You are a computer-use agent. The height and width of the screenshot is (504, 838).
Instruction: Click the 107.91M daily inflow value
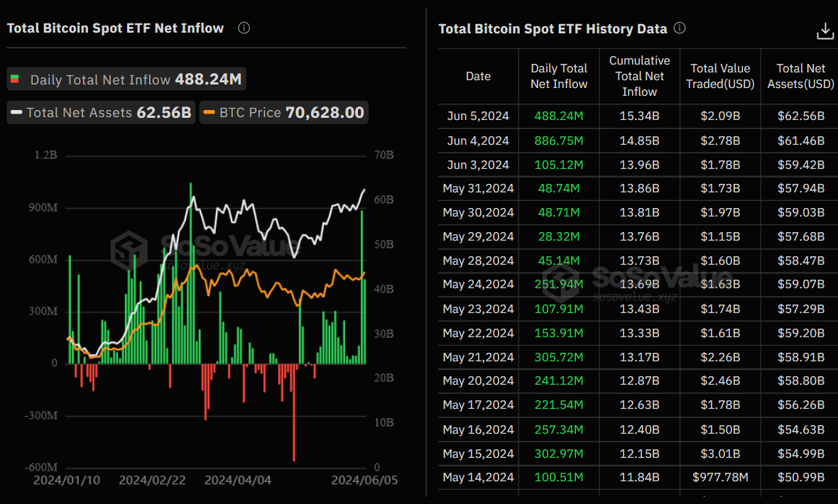[x=559, y=309]
